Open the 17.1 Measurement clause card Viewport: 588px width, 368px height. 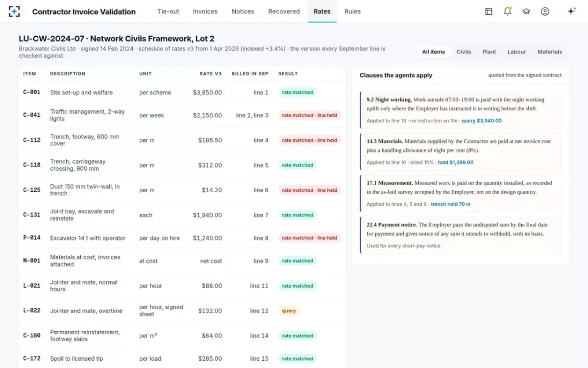coord(461,193)
